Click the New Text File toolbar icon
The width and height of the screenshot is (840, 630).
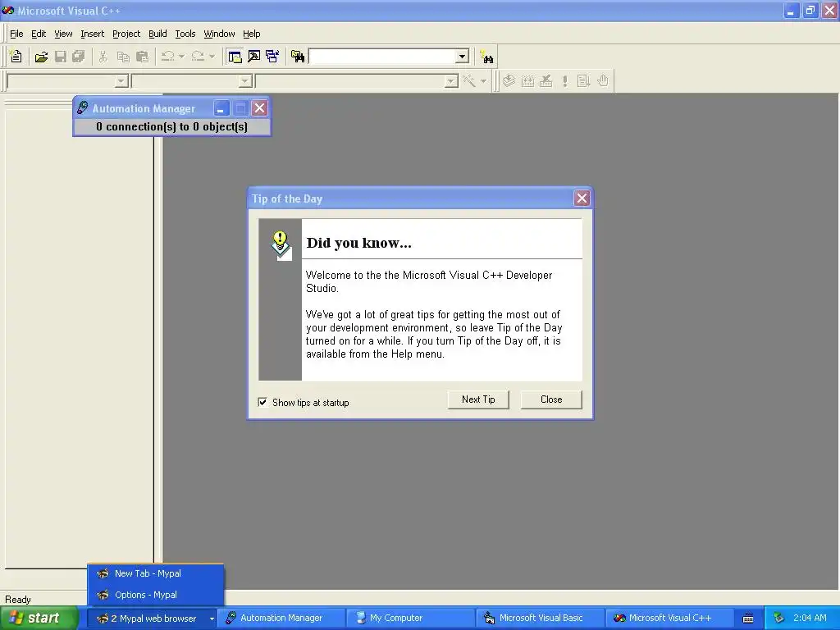click(16, 57)
